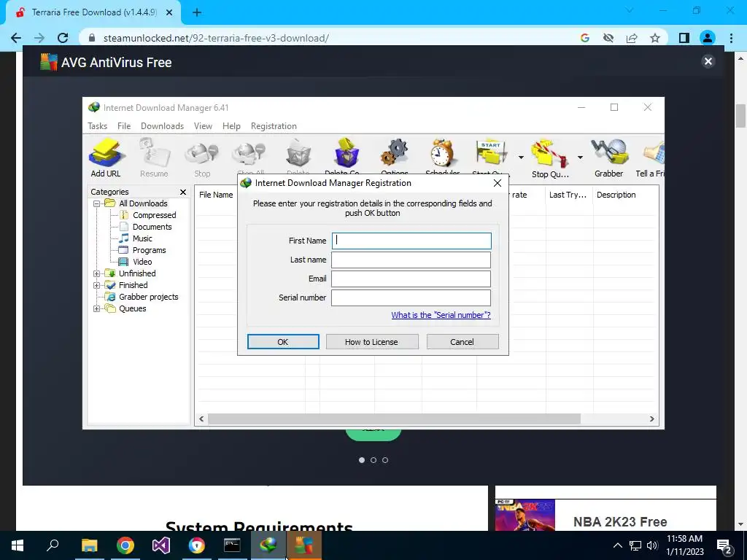Collapse the All Downloads tree node
Screen dimensions: 747x560
pyautogui.click(x=96, y=203)
